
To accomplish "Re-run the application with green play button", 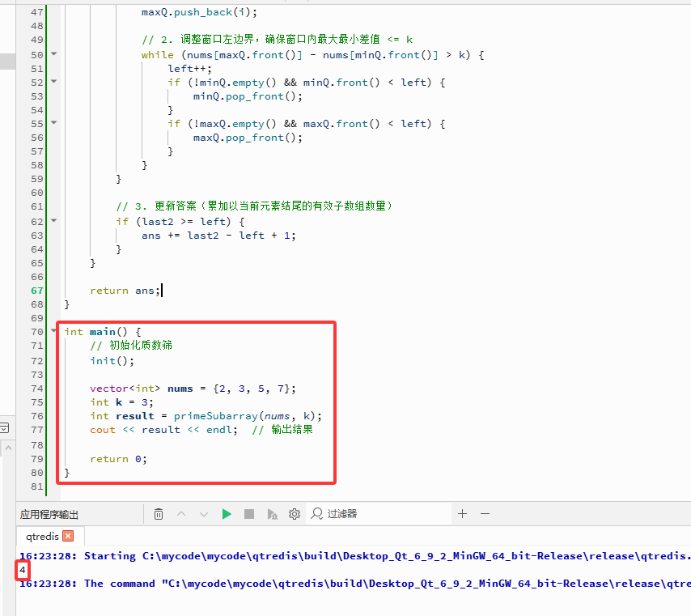I will (227, 514).
